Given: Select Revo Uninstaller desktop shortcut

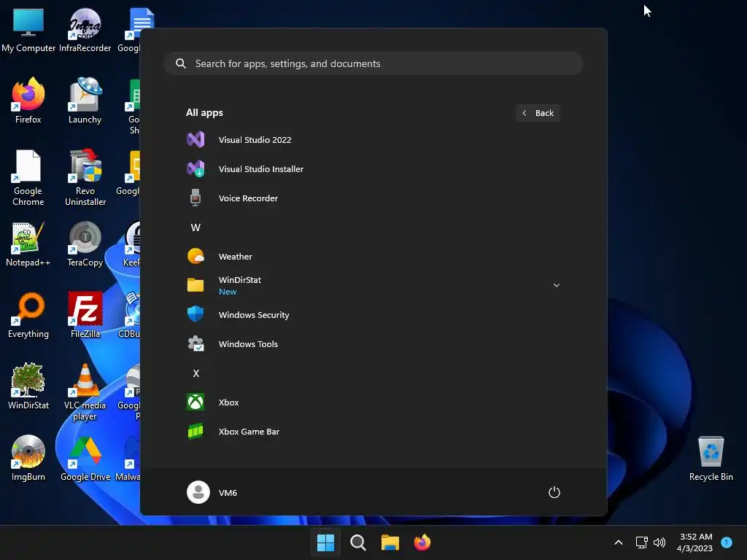Looking at the screenshot, I should point(85,178).
